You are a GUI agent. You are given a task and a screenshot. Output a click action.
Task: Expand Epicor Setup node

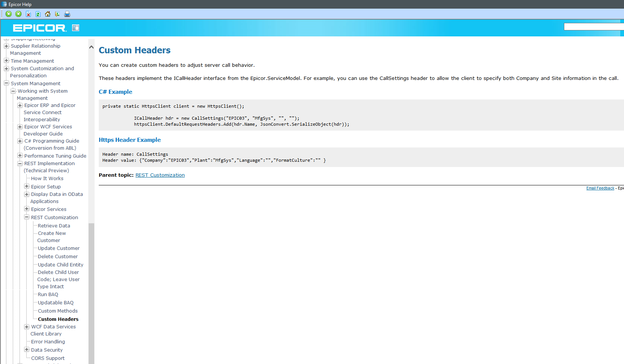[27, 186]
